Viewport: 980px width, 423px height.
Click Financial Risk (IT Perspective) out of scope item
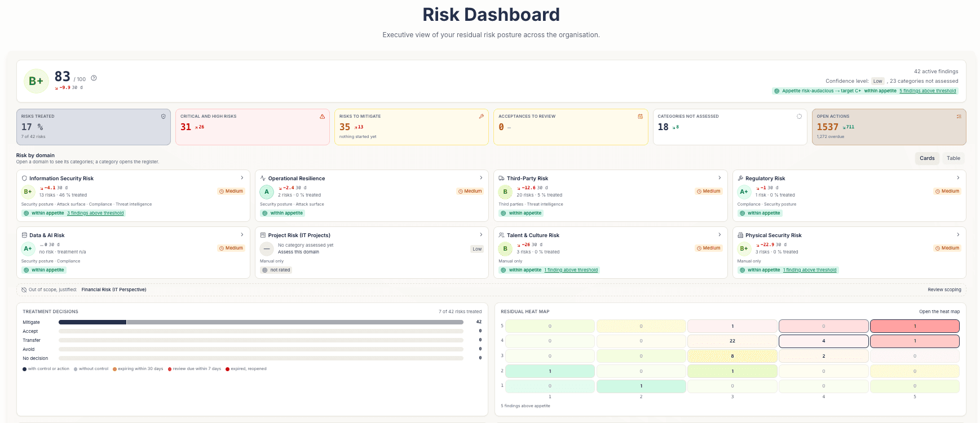coord(114,290)
